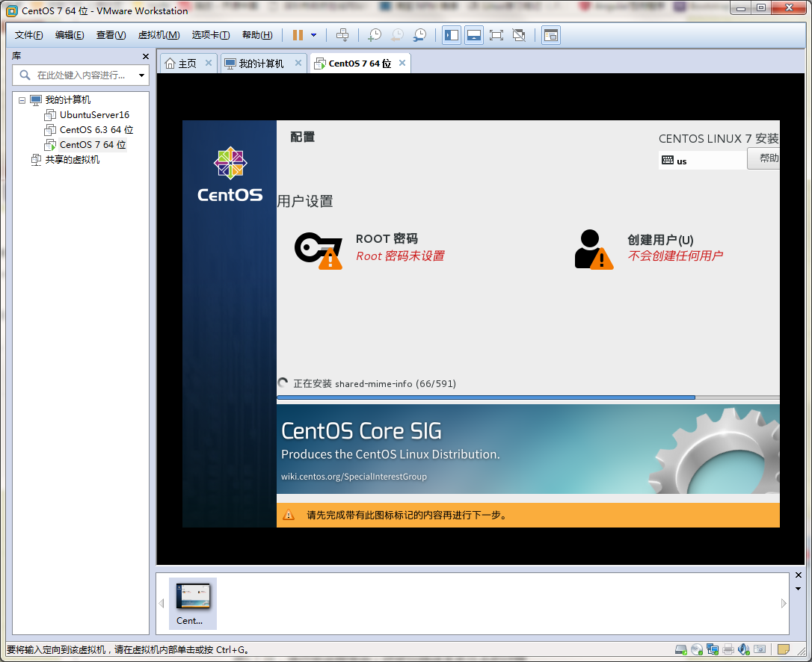Click the sound card status icon
This screenshot has width=812, height=662.
coord(744,649)
